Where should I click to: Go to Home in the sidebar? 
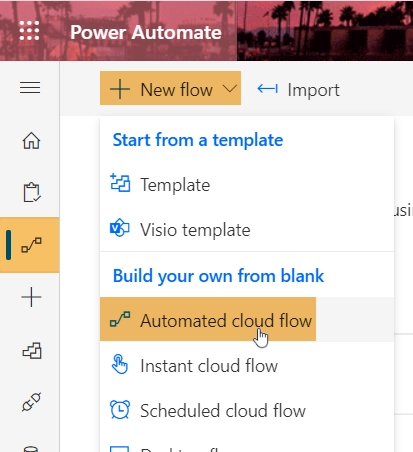click(x=31, y=140)
